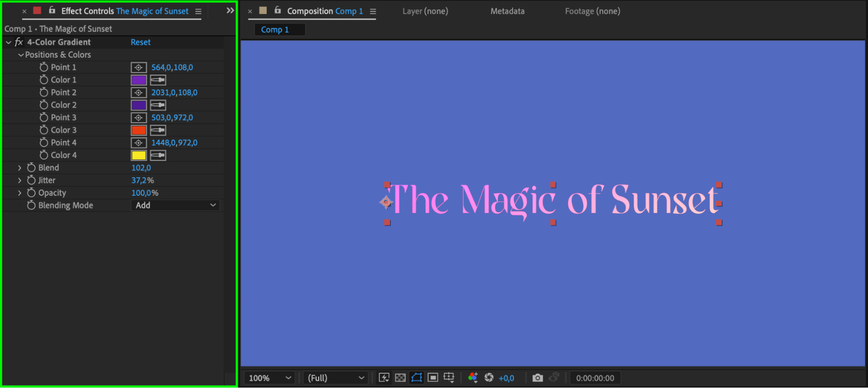The width and height of the screenshot is (868, 388).
Task: Click the Reset Exposure aperture icon
Action: (489, 378)
